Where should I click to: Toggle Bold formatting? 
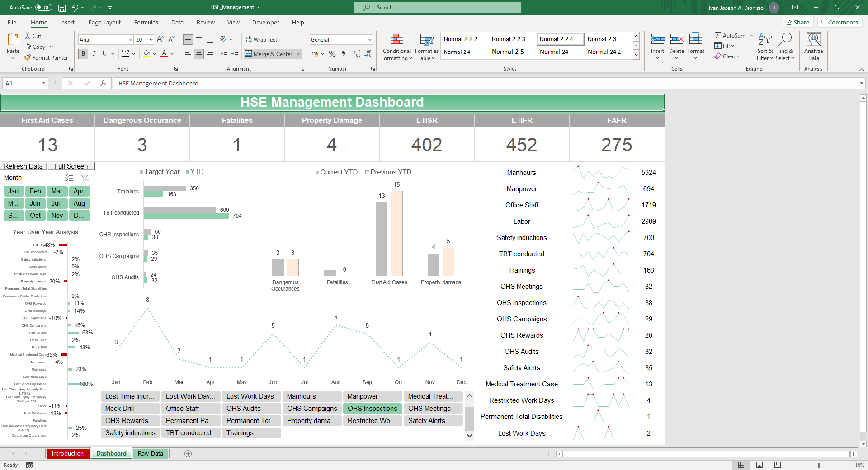[x=83, y=54]
